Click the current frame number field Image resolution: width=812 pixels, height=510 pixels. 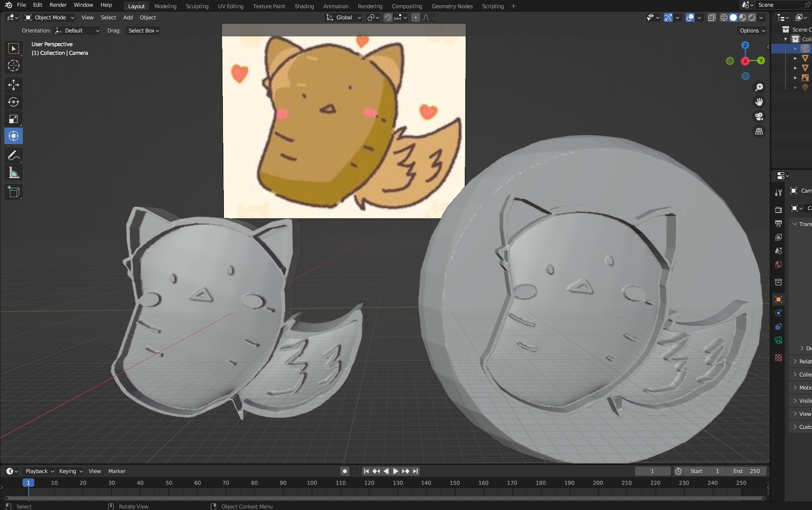[x=653, y=471]
